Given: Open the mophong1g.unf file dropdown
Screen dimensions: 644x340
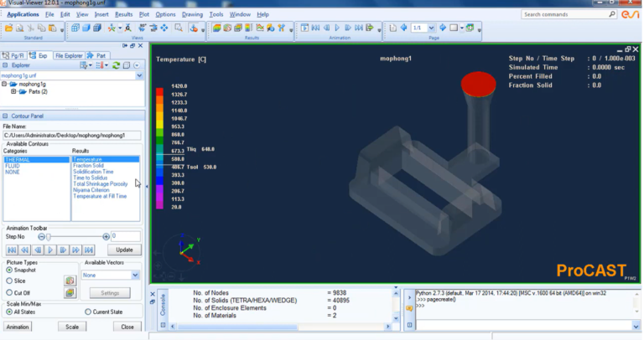Looking at the screenshot, I should (139, 76).
